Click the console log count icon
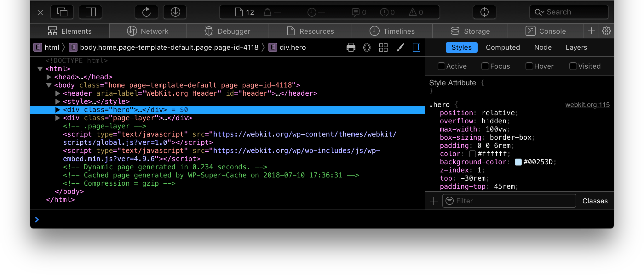 tap(355, 12)
